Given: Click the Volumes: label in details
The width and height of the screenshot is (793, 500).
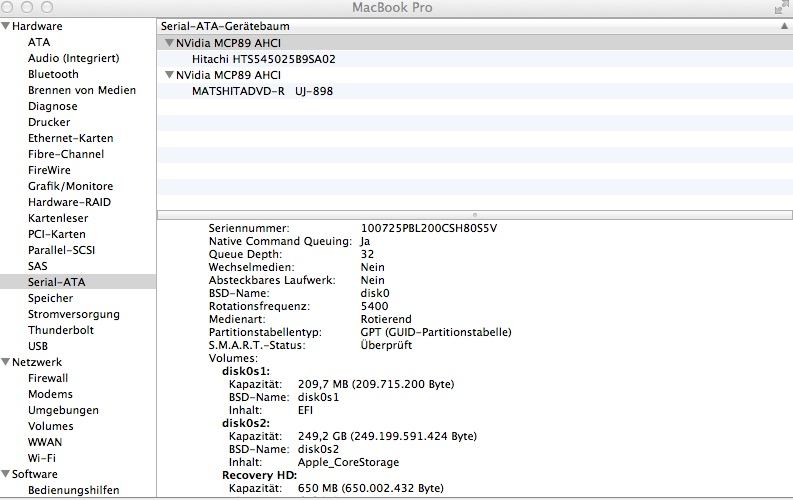Looking at the screenshot, I should tap(233, 358).
